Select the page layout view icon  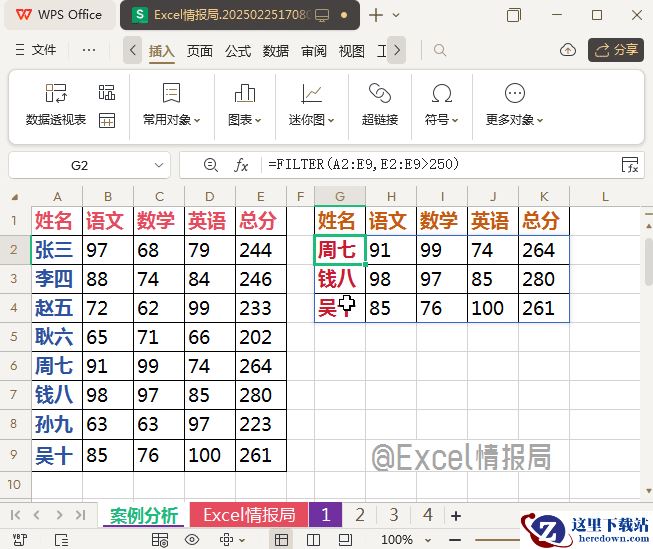click(x=345, y=540)
